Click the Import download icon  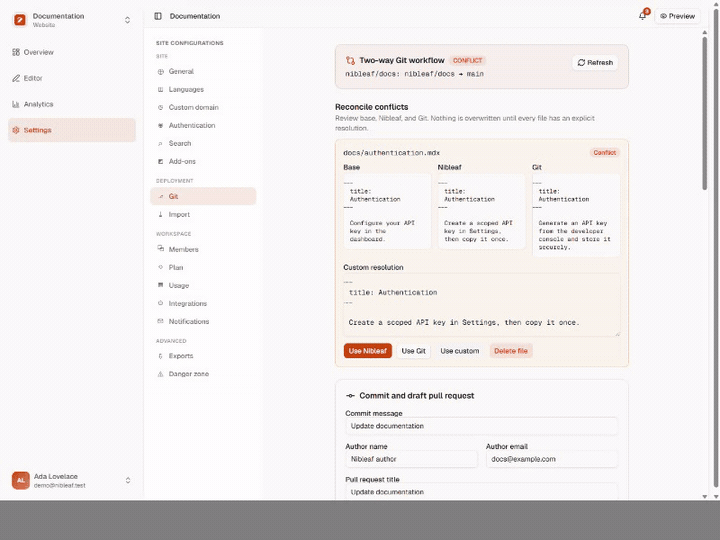160,214
